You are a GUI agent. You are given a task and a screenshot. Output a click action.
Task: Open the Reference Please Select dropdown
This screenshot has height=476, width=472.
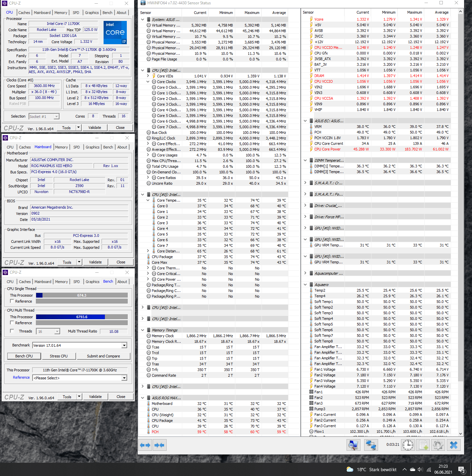coord(124,378)
